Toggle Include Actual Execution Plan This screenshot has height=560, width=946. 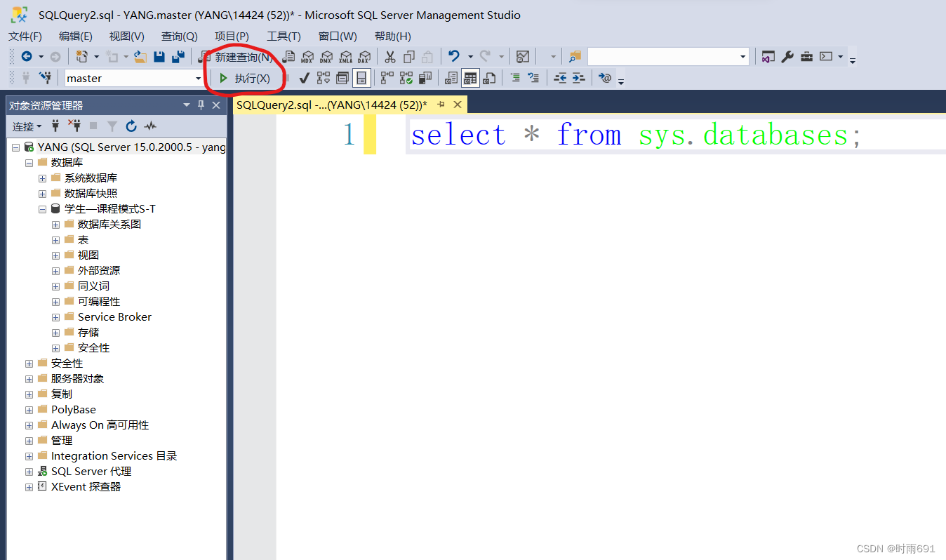click(x=387, y=78)
